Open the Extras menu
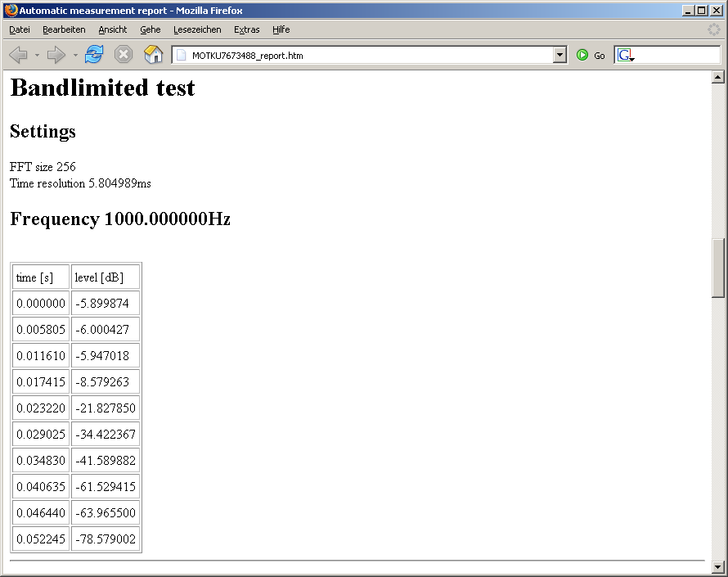This screenshot has width=728, height=577. (x=246, y=29)
